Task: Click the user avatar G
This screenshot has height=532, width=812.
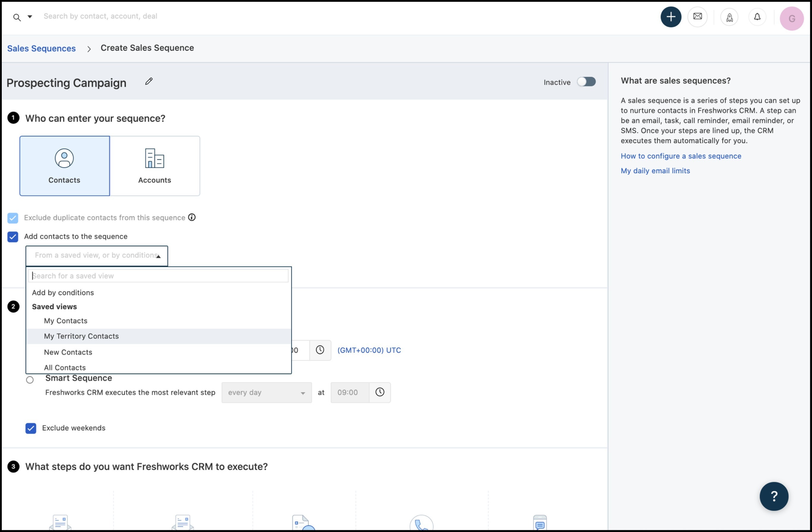Action: coord(791,18)
